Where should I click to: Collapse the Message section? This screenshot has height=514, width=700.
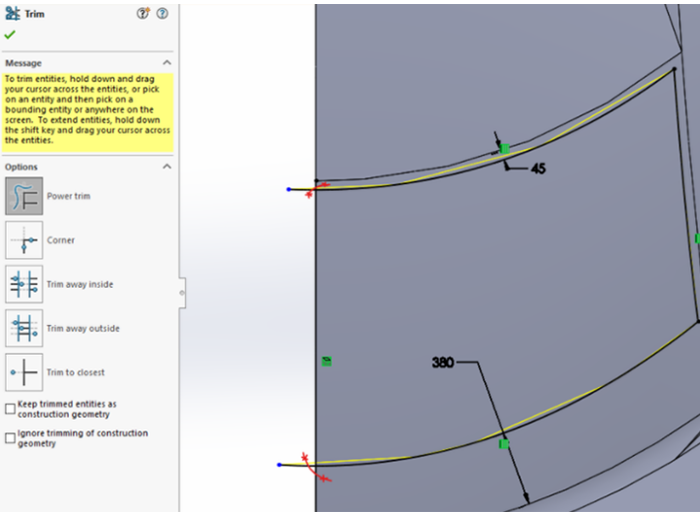point(167,63)
